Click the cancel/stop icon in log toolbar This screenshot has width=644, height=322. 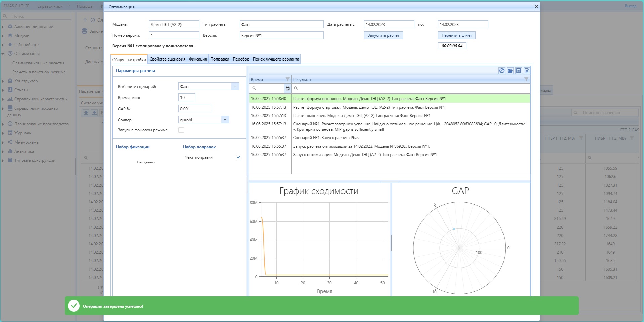[501, 71]
